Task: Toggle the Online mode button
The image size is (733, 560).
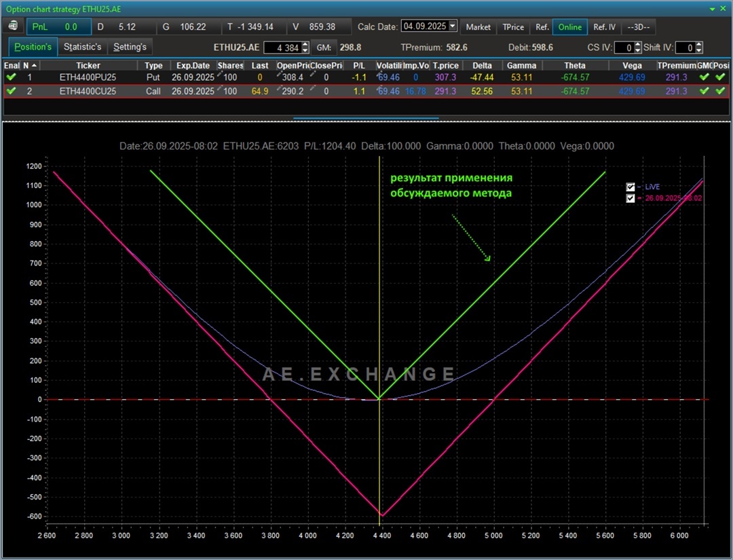Action: point(570,27)
